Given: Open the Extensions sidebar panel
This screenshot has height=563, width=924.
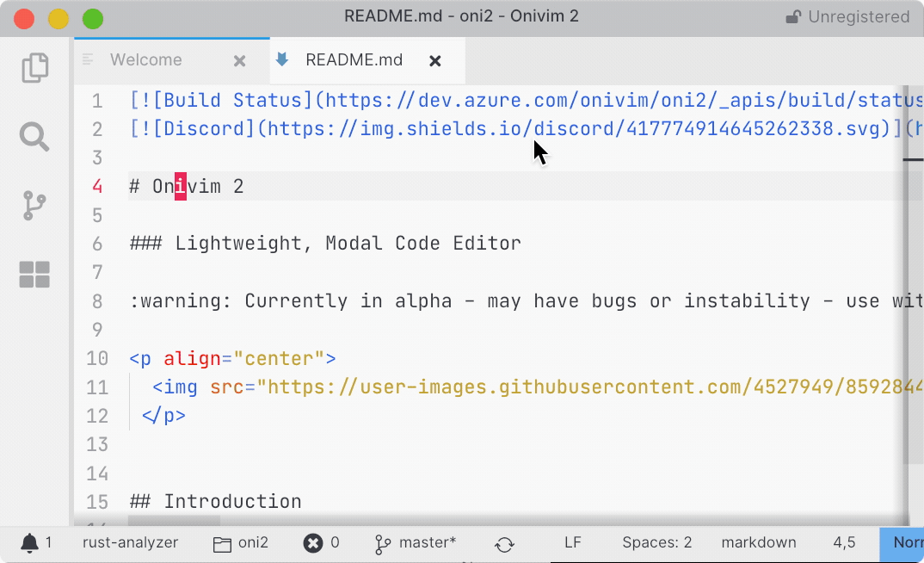Looking at the screenshot, I should pos(34,274).
